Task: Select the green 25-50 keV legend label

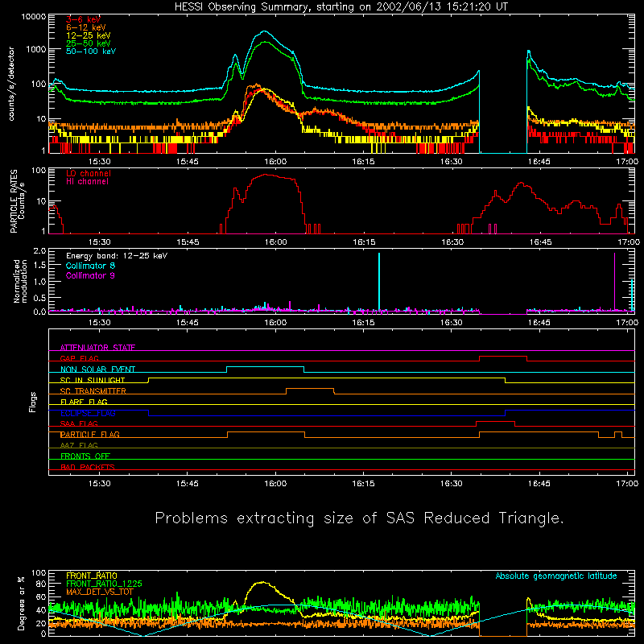Action: pos(88,43)
